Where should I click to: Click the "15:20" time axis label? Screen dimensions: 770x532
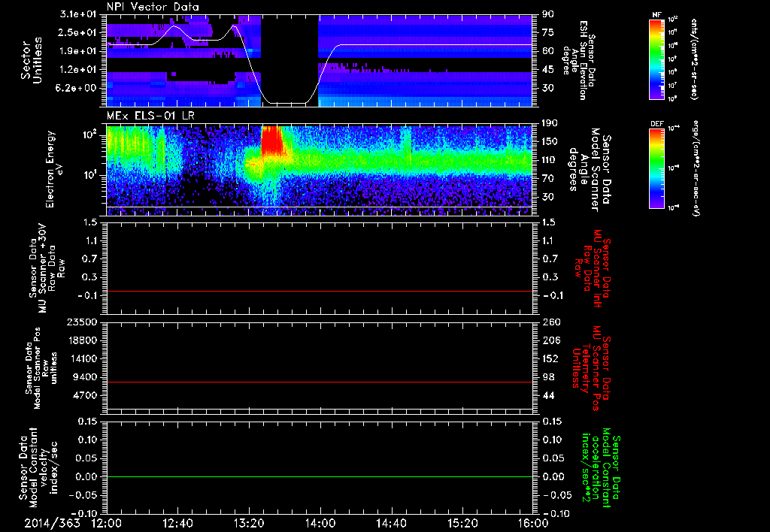click(x=462, y=523)
